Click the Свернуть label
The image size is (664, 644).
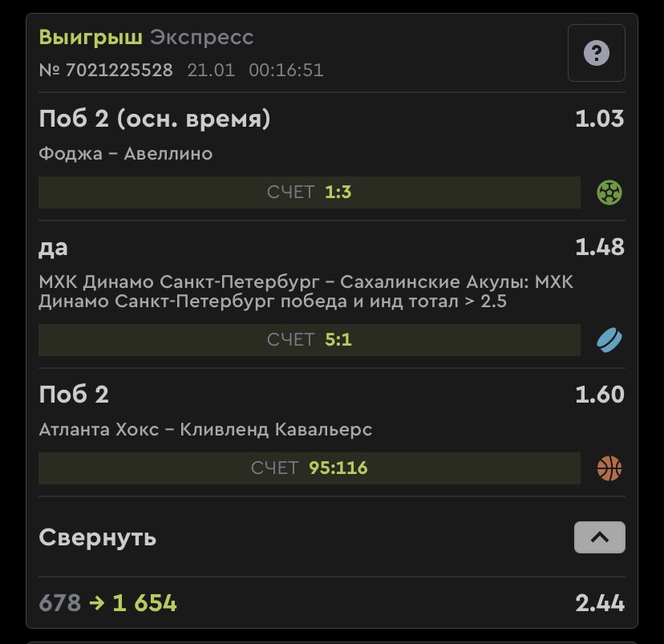(x=98, y=537)
